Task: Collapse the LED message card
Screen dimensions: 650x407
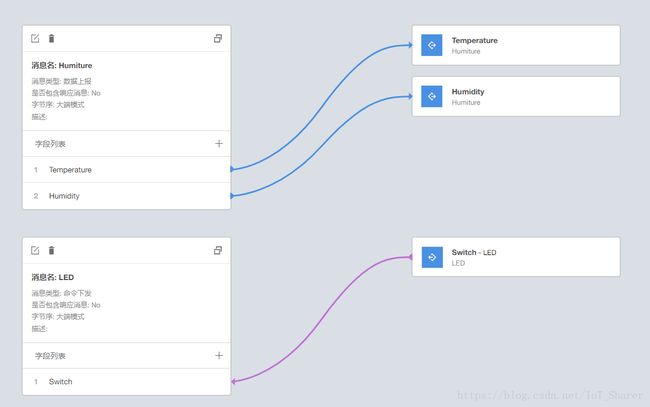Action: 218,250
